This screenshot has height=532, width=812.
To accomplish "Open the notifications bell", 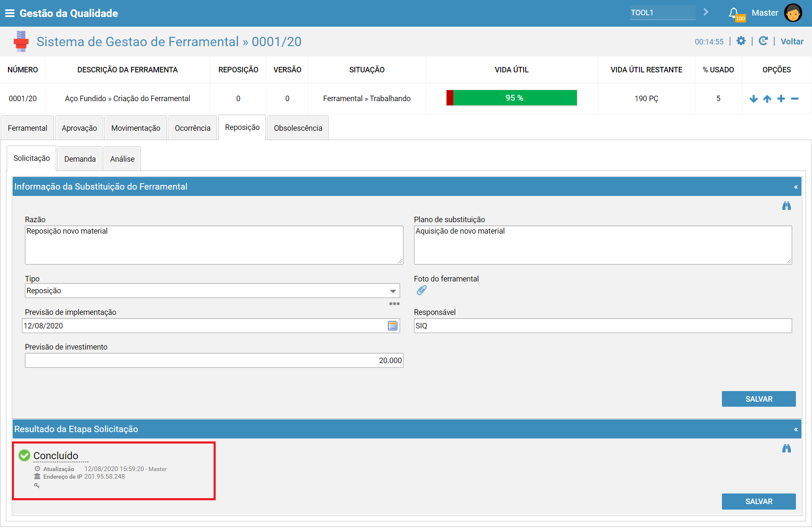I will coord(734,13).
